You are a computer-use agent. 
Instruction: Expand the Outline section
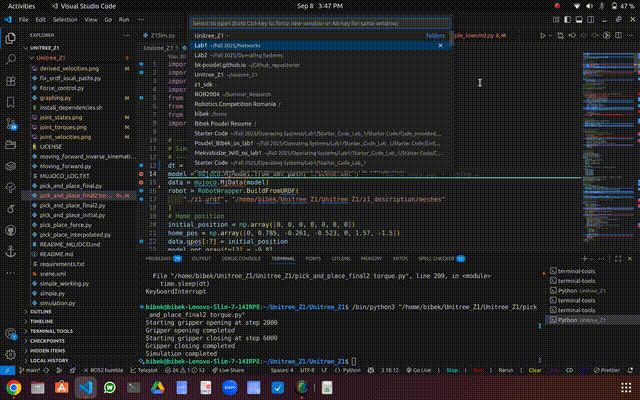pyautogui.click(x=42, y=312)
